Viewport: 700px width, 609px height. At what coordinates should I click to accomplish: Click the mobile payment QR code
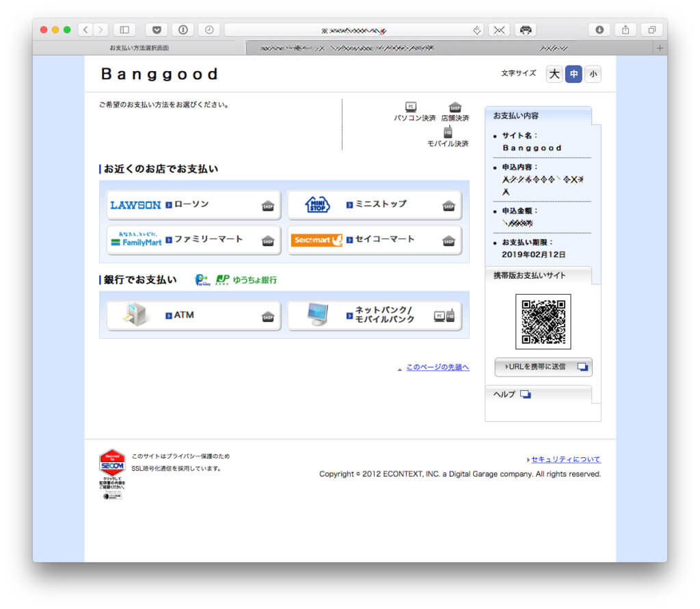(543, 321)
